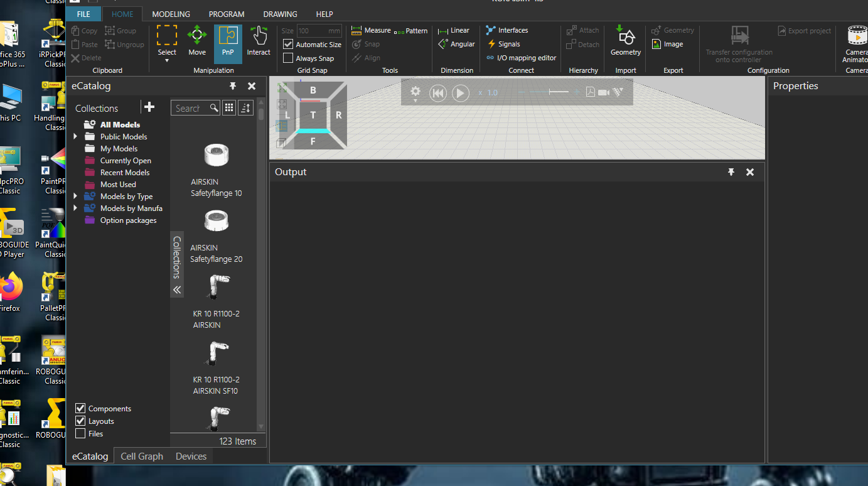Expand the Models by Type node

pyautogui.click(x=75, y=196)
